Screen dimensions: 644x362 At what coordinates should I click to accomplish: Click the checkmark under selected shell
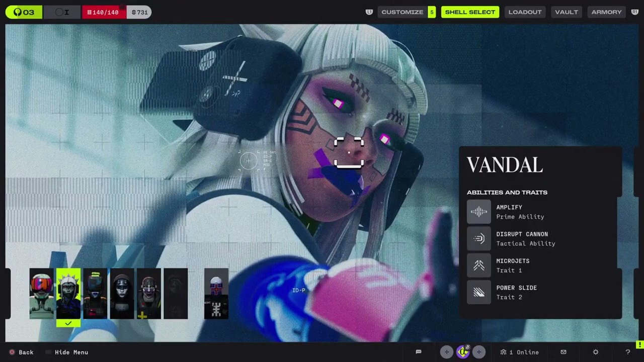click(x=68, y=323)
